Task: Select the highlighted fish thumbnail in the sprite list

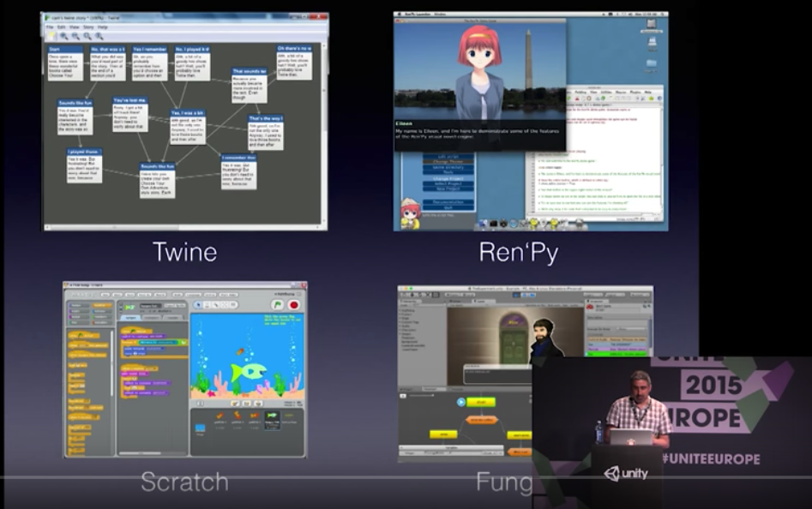Action: [272, 420]
